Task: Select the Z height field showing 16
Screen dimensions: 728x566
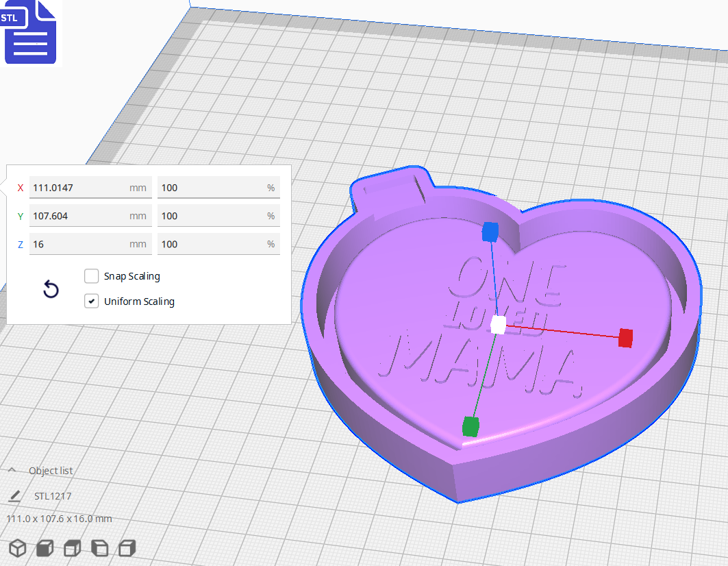Action: pos(90,244)
